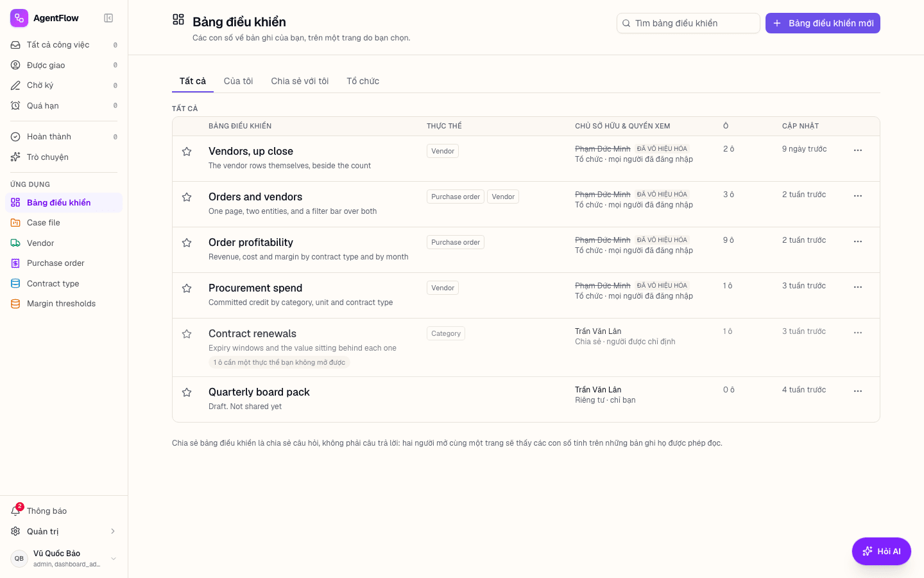Viewport: 924px width, 578px height.
Task: Open Thông báo notifications
Action: click(x=64, y=511)
